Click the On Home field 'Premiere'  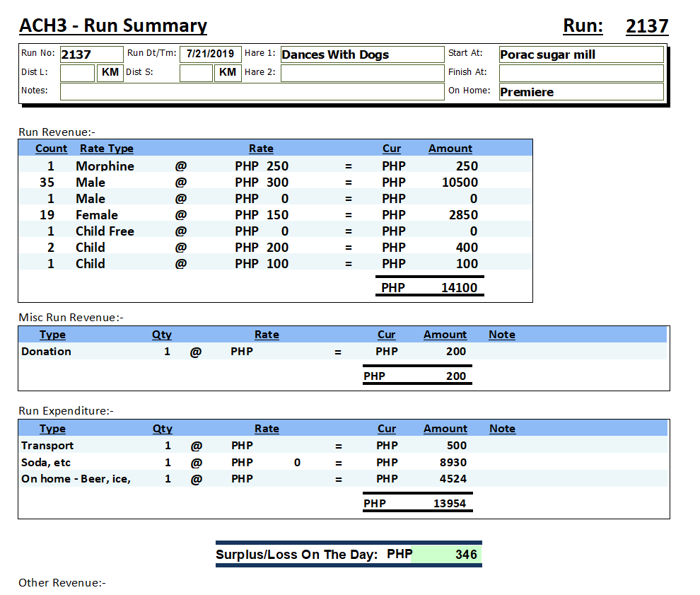[581, 92]
